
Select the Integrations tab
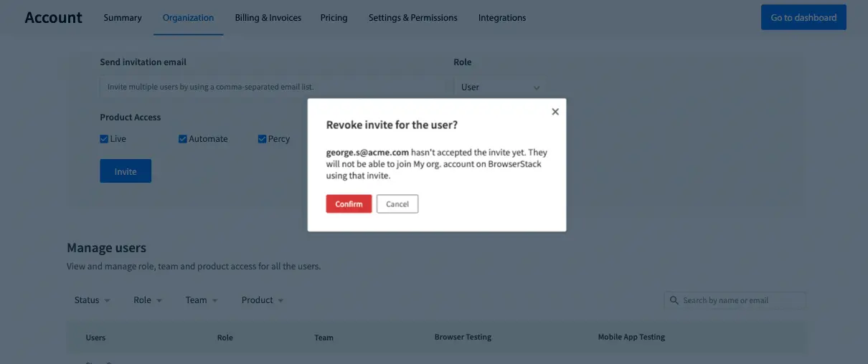pos(501,18)
